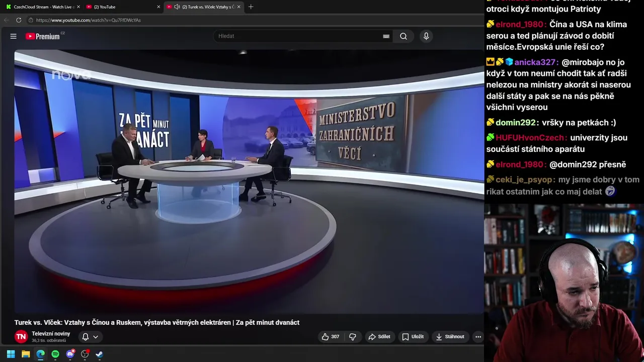Select the address bar URL
This screenshot has width=644, height=362.
coord(89,20)
